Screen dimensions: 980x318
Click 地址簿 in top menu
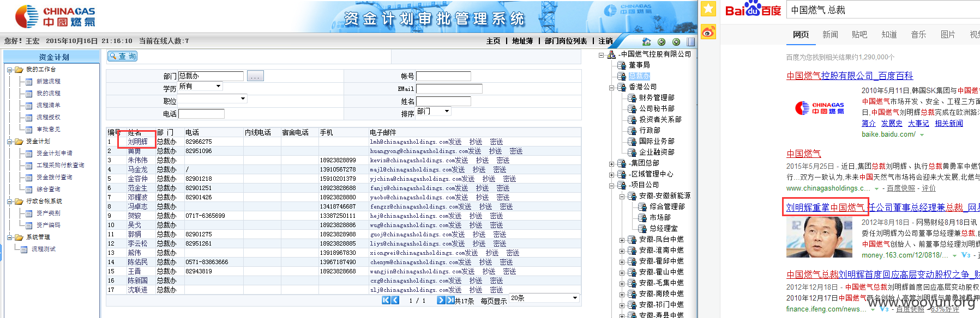pyautogui.click(x=522, y=41)
